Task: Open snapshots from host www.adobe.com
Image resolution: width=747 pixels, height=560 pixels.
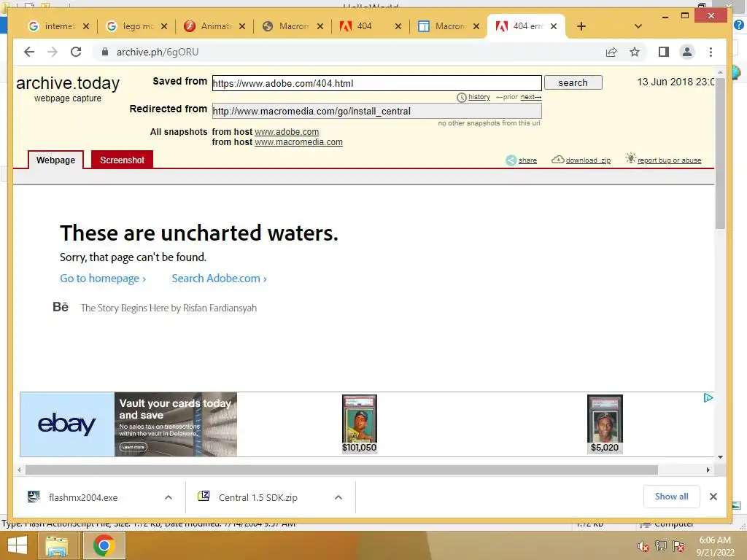Action: pos(287,132)
